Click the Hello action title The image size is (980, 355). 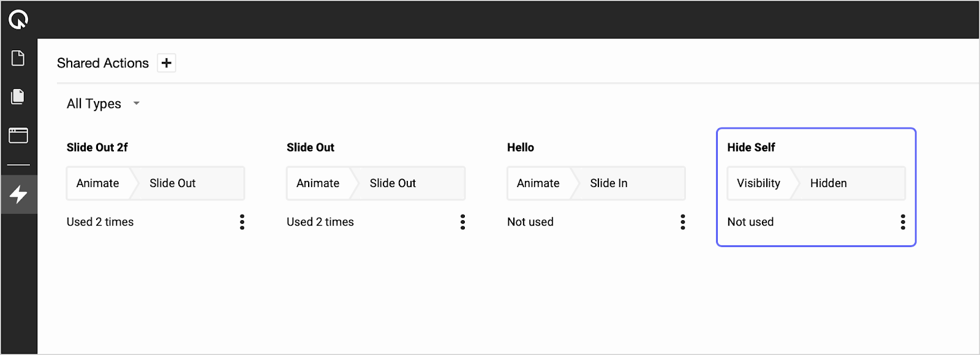coord(521,147)
